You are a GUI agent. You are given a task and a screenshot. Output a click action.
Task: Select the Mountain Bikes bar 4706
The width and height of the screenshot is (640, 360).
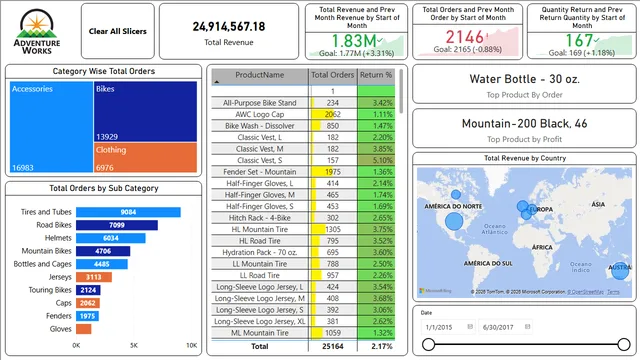pos(103,251)
